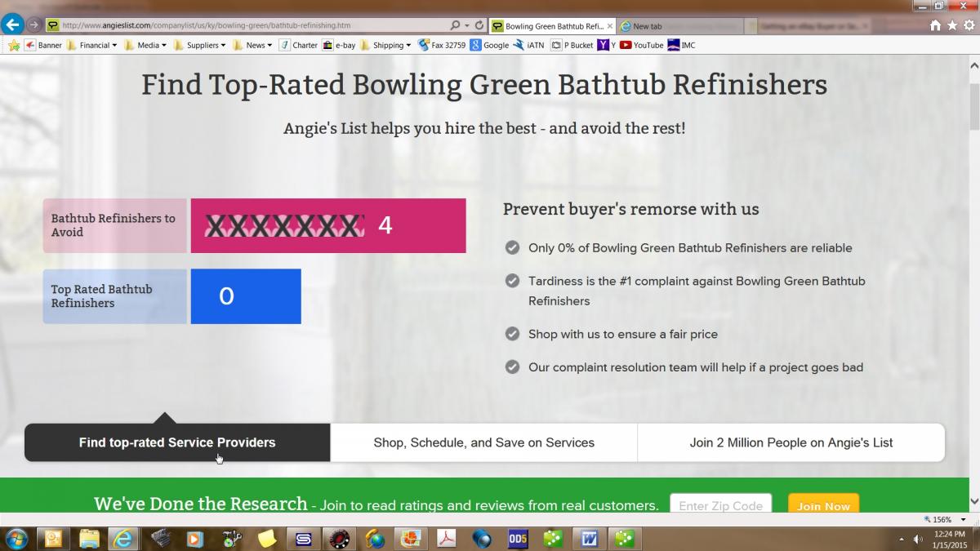Click the 'Prevent buyer's remorse with us' heading
This screenshot has width=980, height=551.
pos(631,209)
